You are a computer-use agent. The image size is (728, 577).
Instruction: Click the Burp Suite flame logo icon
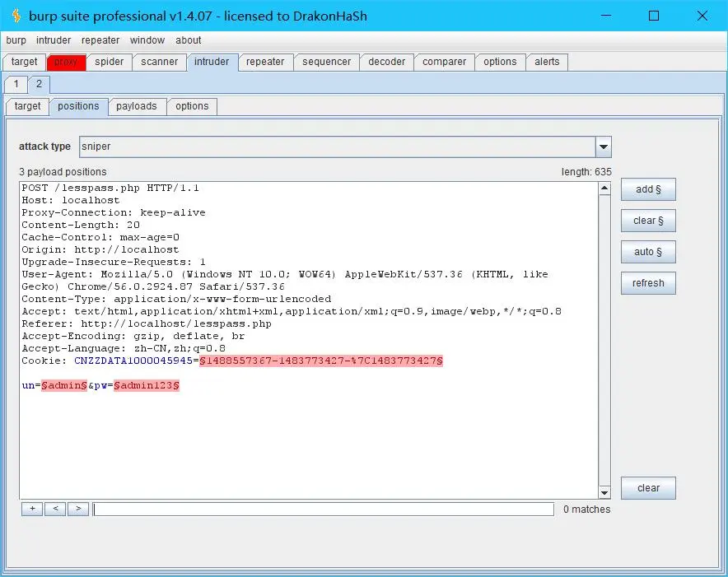click(x=16, y=16)
